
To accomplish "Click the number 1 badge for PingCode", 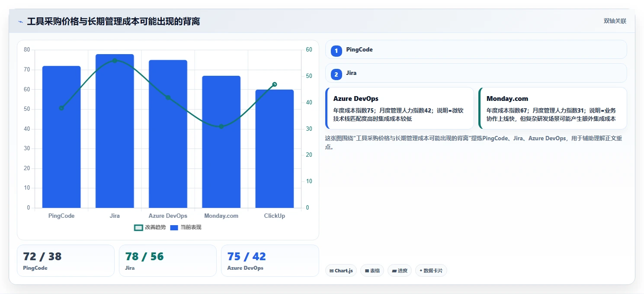I will (x=336, y=51).
